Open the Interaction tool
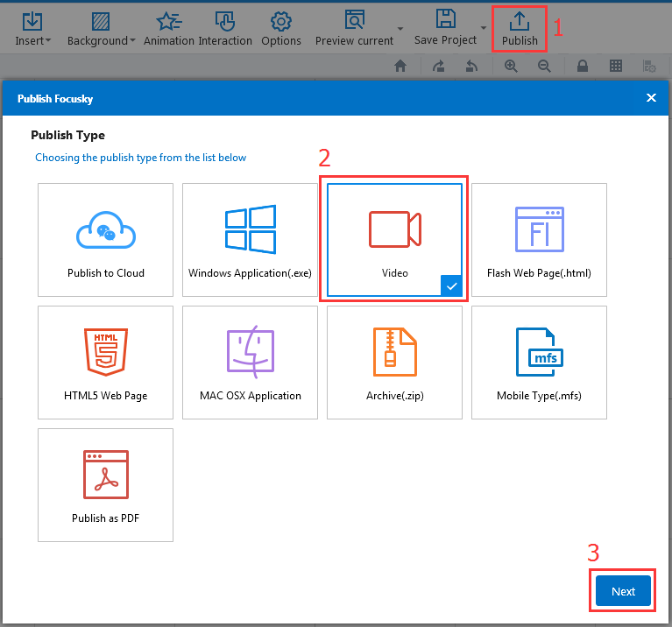Image resolution: width=672 pixels, height=627 pixels. (x=225, y=29)
